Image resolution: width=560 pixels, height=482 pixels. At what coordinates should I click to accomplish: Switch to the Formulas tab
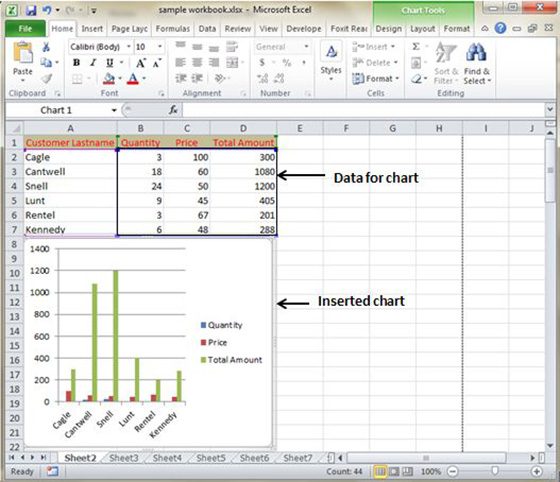(x=173, y=29)
